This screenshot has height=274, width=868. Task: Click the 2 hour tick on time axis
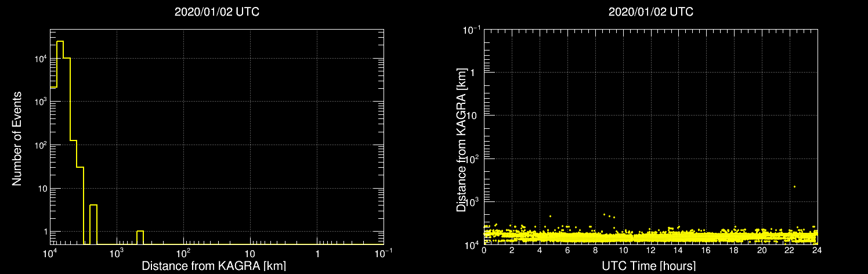tap(512, 250)
